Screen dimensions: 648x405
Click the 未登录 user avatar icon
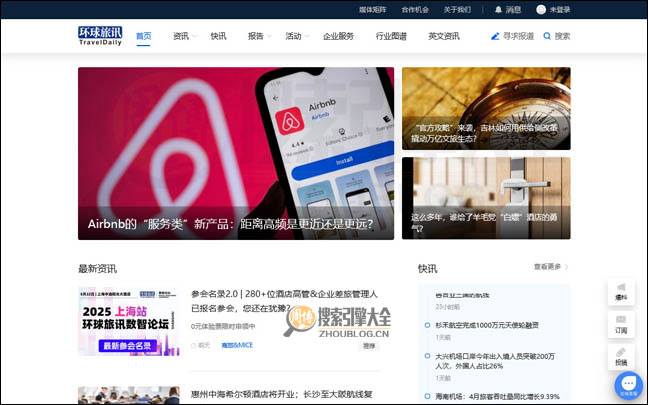(x=541, y=10)
